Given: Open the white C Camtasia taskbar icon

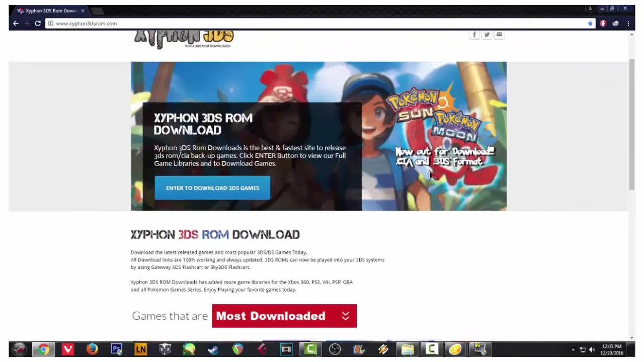Looking at the screenshot, I should point(432,349).
